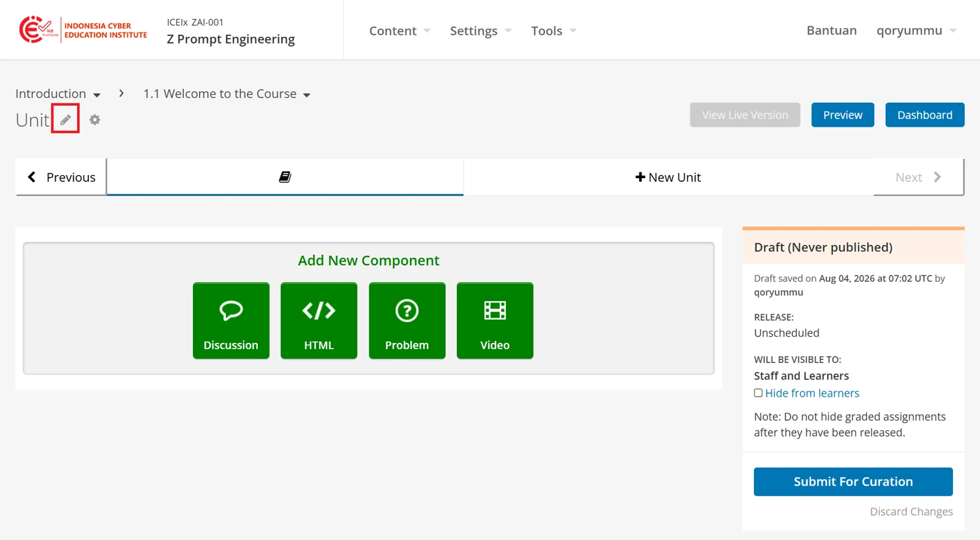The image size is (980, 540).
Task: Expand the Introduction section breadcrumb
Action: coord(58,94)
